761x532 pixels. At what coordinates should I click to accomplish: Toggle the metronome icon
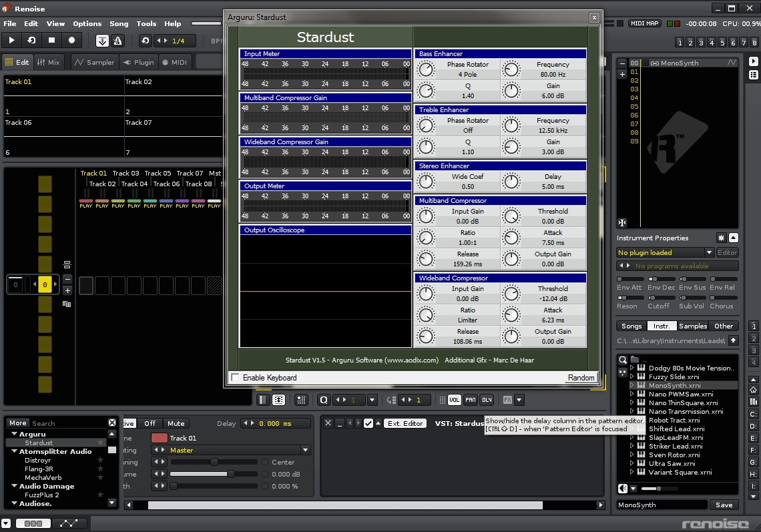[117, 41]
